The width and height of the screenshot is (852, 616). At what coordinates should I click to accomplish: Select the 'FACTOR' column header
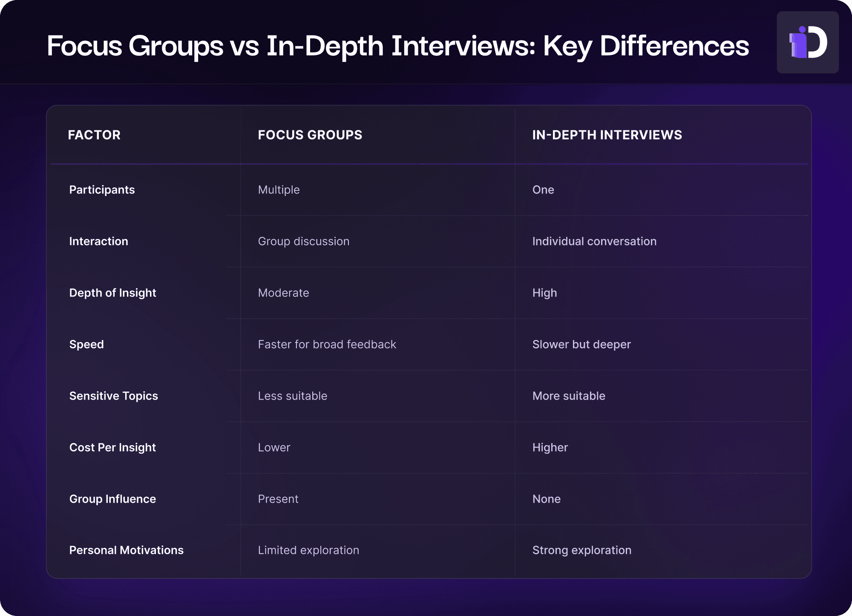tap(94, 135)
